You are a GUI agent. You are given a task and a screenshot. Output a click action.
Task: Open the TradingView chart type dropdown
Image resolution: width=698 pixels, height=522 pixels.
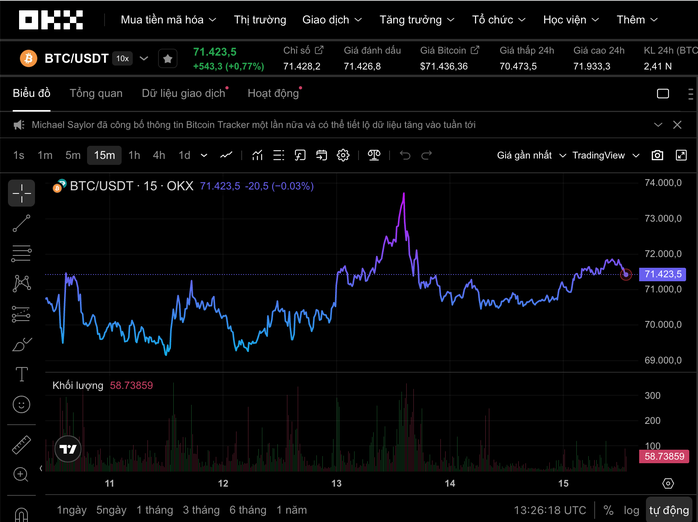tap(604, 155)
